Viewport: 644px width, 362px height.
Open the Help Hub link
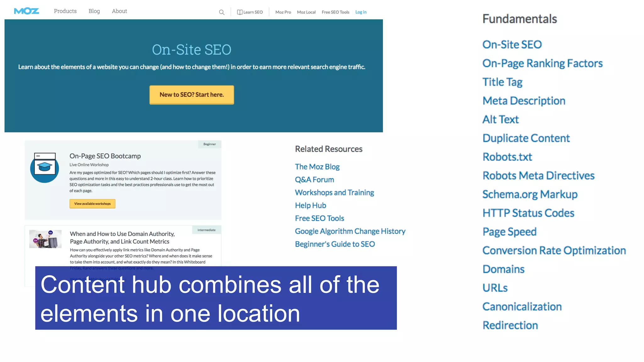[x=310, y=206]
